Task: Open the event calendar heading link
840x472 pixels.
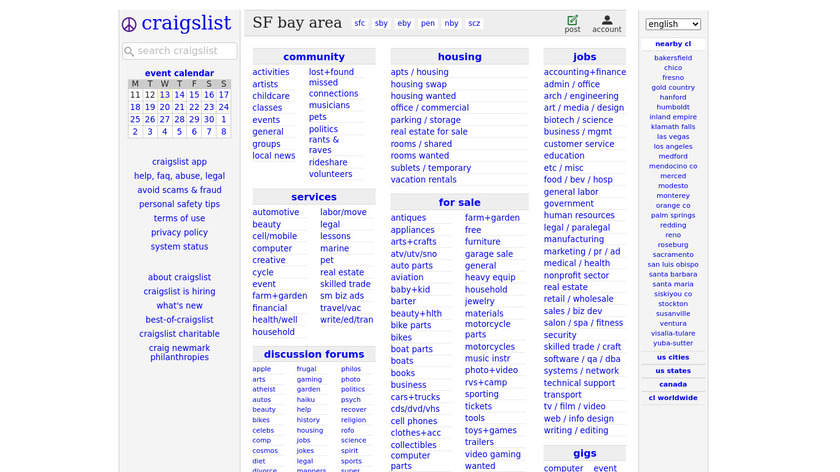Action: tap(179, 73)
